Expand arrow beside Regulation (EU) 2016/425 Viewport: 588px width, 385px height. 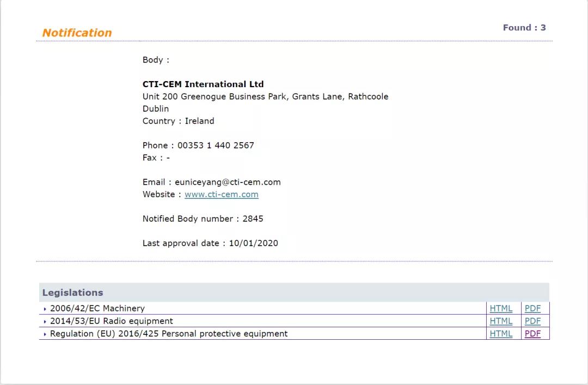(x=45, y=334)
